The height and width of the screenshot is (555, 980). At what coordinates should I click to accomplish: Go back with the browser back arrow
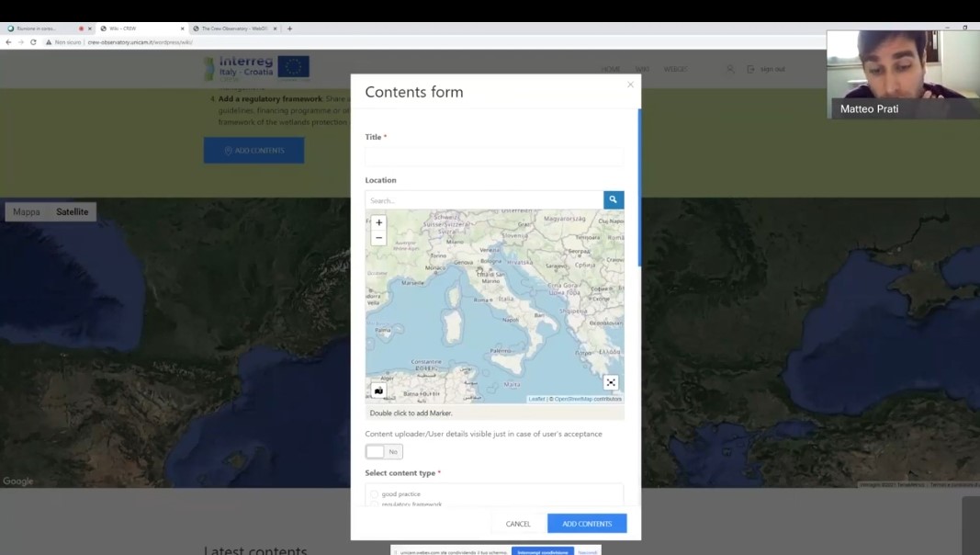(x=9, y=42)
